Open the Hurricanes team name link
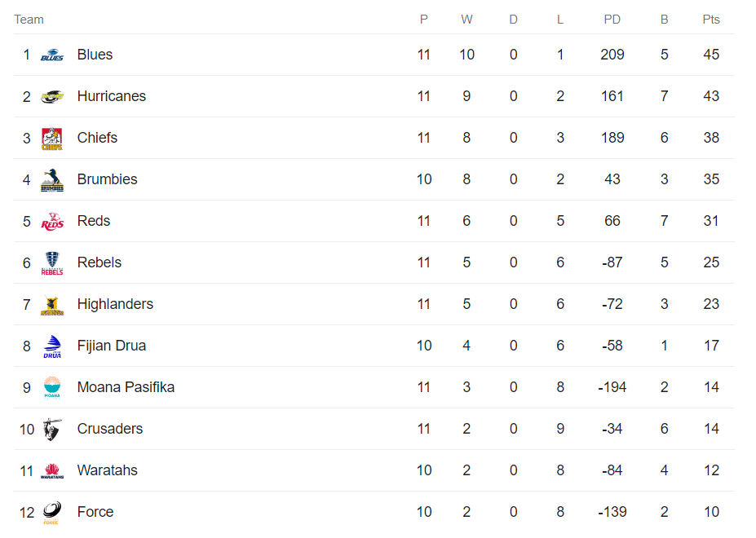Viewport: 756px width, 538px height. (112, 96)
